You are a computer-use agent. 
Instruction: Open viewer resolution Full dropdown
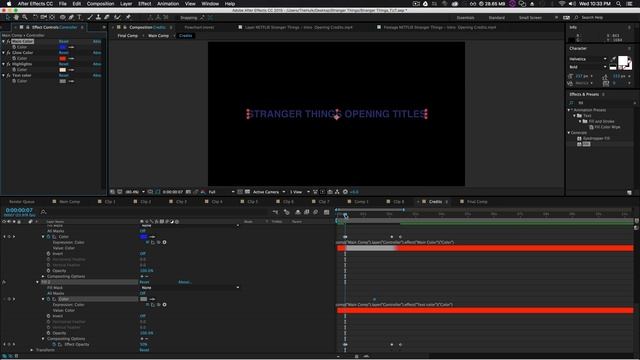[221, 192]
